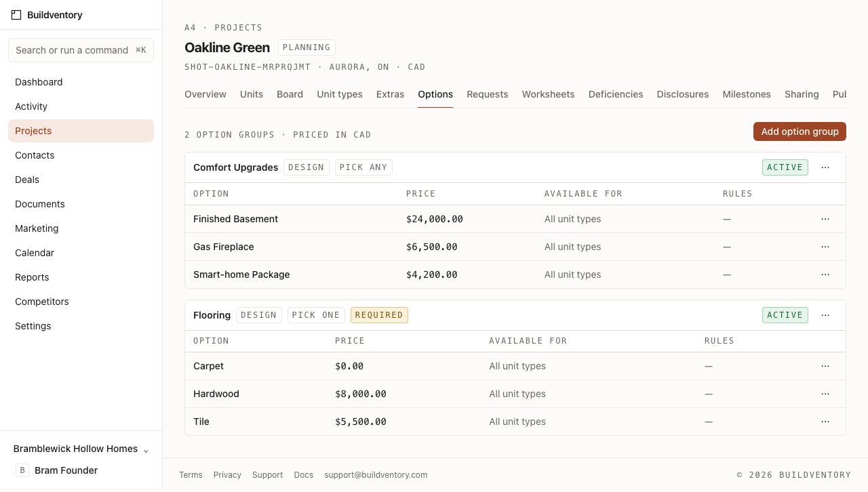Click the support@buildventory.com email link

376,475
